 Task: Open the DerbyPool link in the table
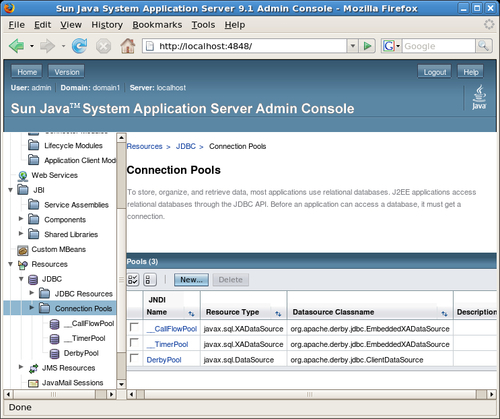(x=164, y=360)
